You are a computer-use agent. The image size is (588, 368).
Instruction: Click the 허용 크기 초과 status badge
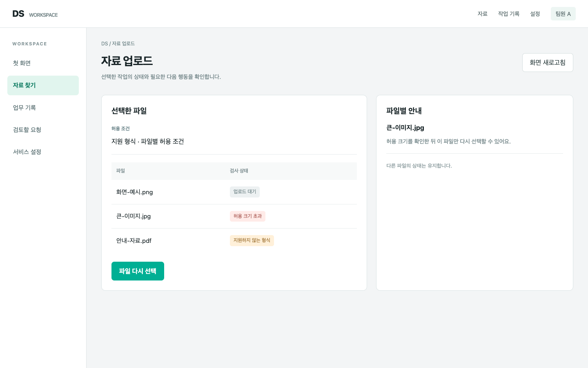(x=247, y=216)
